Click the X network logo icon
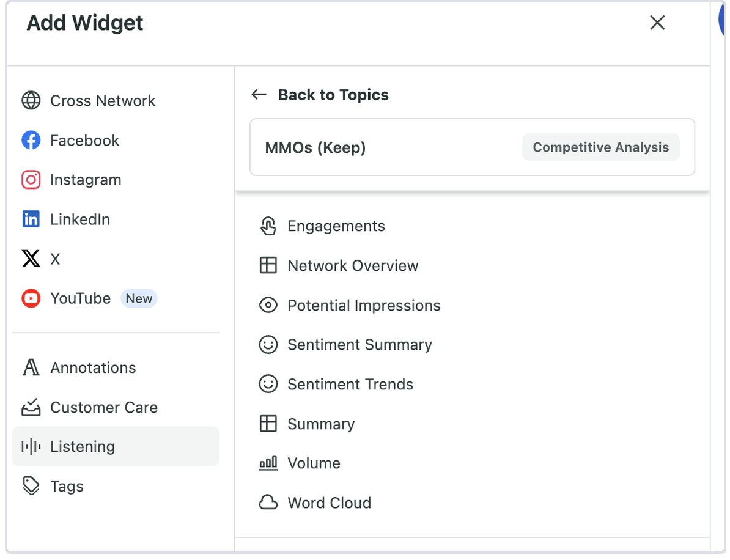 31,259
